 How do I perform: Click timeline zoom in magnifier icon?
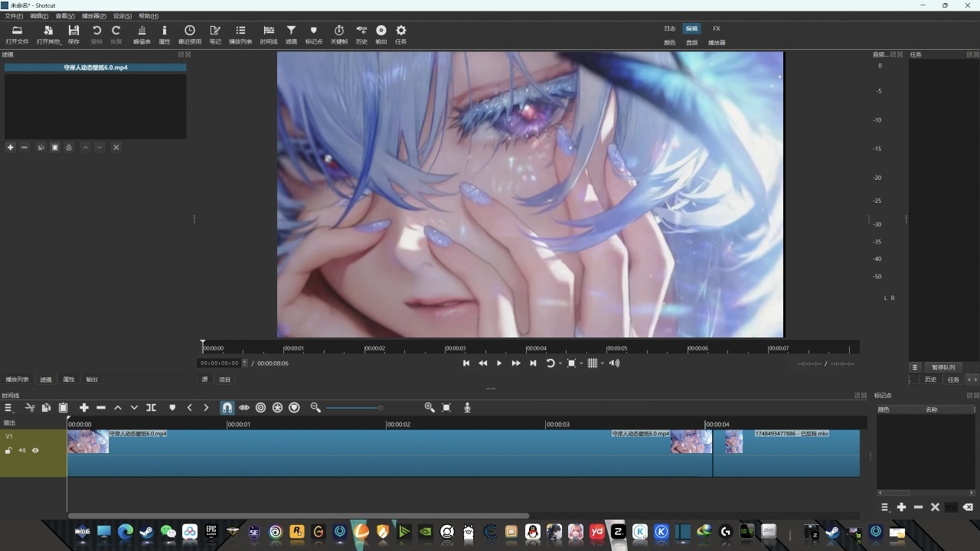(430, 408)
